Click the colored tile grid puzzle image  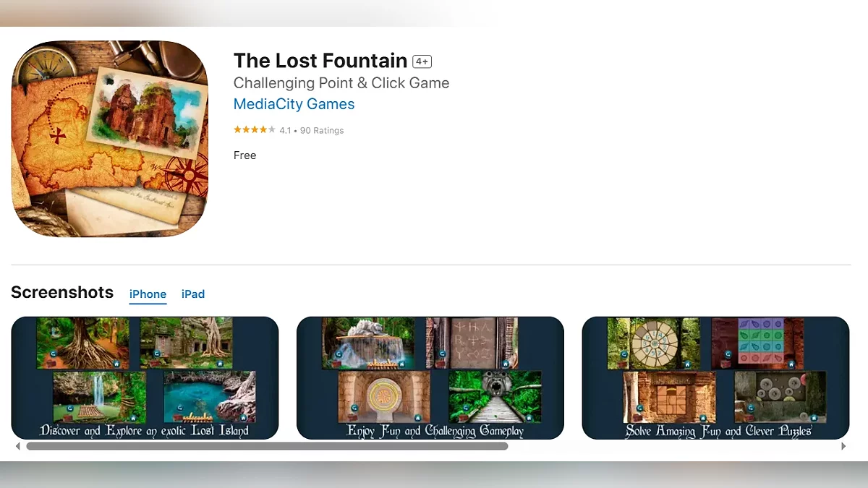(757, 343)
